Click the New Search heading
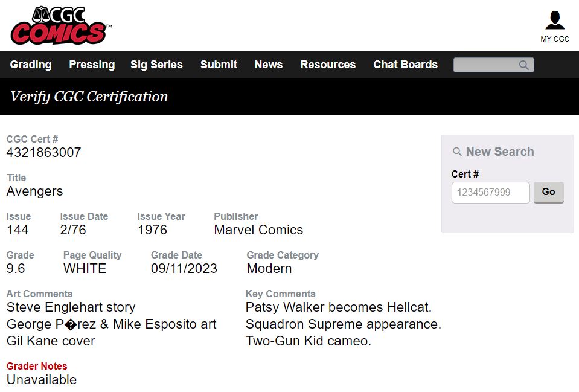The height and width of the screenshot is (392, 579). coord(500,152)
